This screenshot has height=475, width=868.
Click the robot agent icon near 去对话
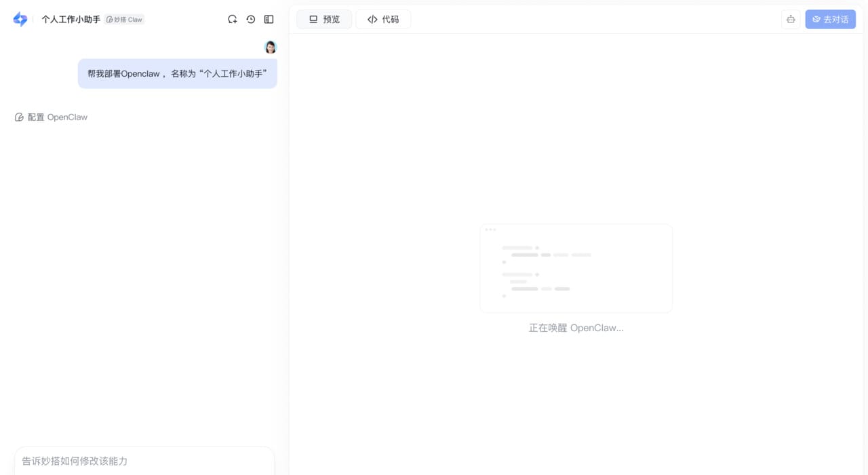(791, 20)
